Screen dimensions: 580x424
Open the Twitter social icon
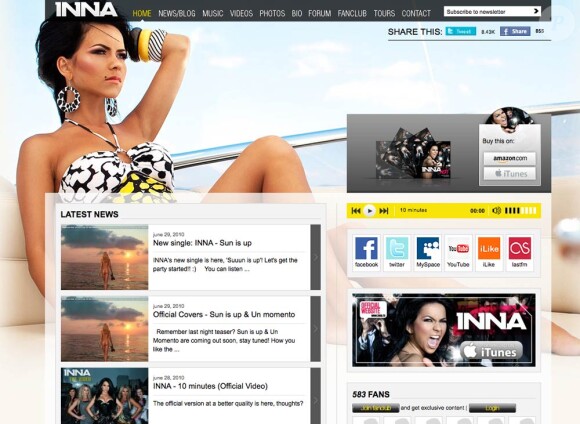[397, 253]
